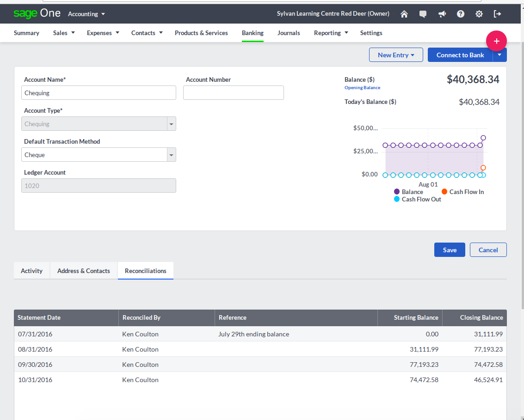Select the Reconciliations tab
The image size is (524, 420).
146,271
